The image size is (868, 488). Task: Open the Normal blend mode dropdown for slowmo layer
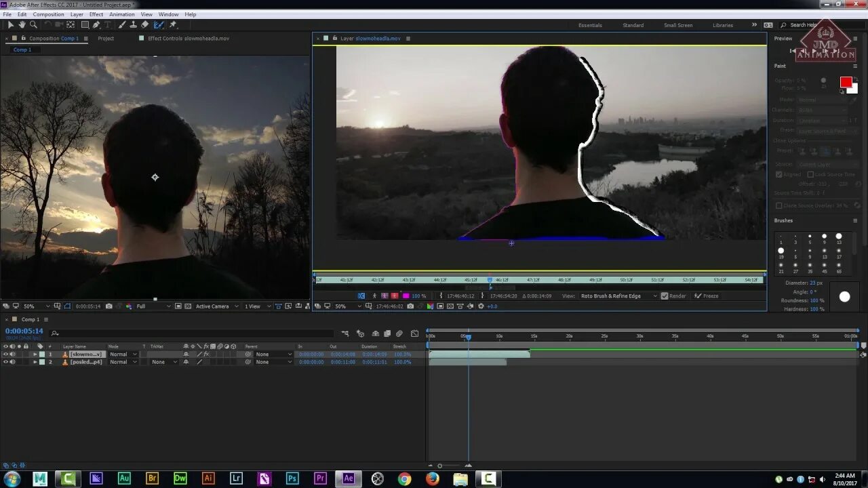pos(122,354)
